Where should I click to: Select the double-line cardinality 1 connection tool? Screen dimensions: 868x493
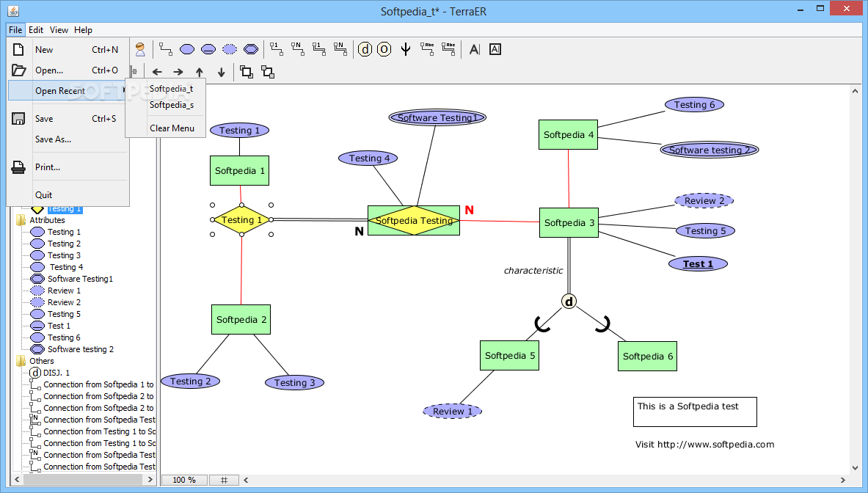319,49
